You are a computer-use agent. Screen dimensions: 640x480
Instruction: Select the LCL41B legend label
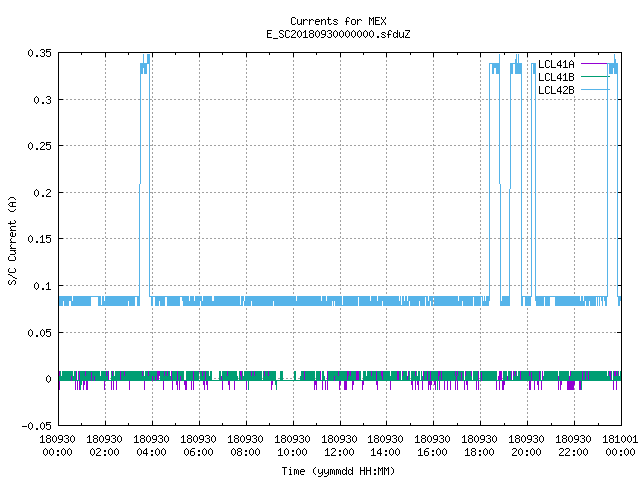tap(556, 77)
